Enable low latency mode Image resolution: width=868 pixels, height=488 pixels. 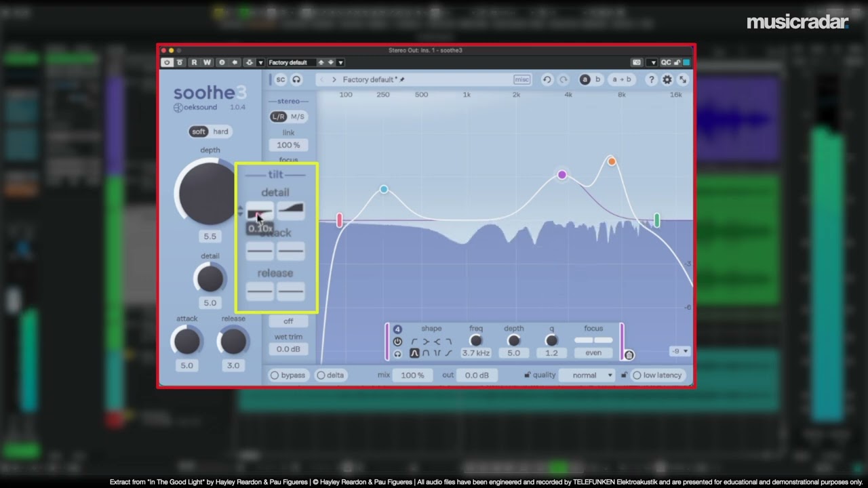(657, 375)
